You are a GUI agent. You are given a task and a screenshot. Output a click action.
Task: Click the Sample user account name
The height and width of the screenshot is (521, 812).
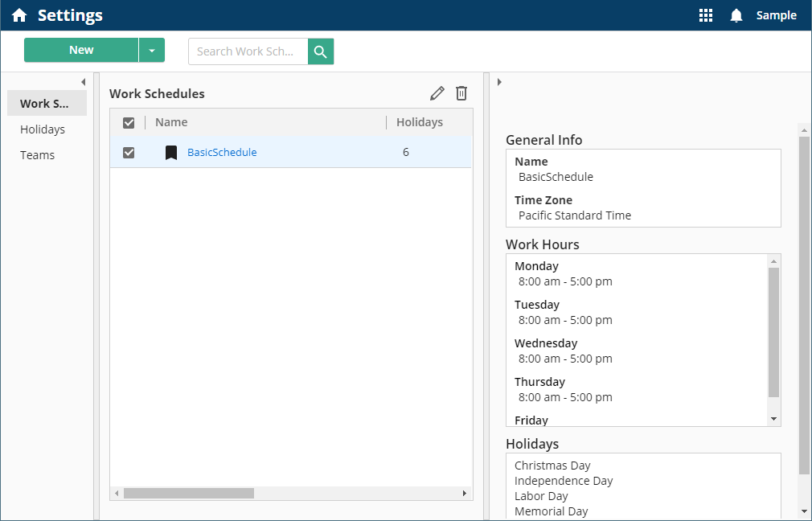point(776,15)
